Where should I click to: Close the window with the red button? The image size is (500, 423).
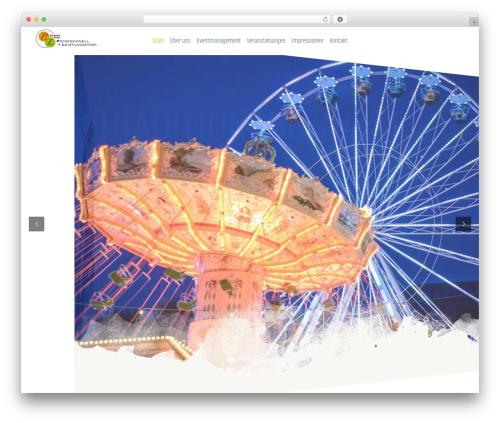pyautogui.click(x=29, y=19)
